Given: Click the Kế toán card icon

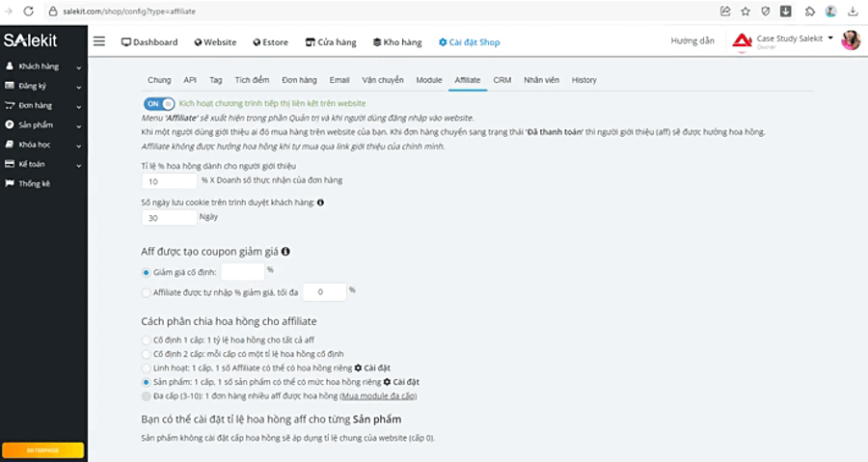Looking at the screenshot, I should pos(10,164).
